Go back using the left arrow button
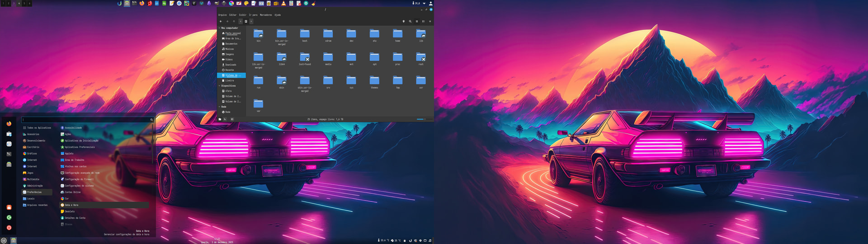868x244 pixels. click(x=221, y=21)
